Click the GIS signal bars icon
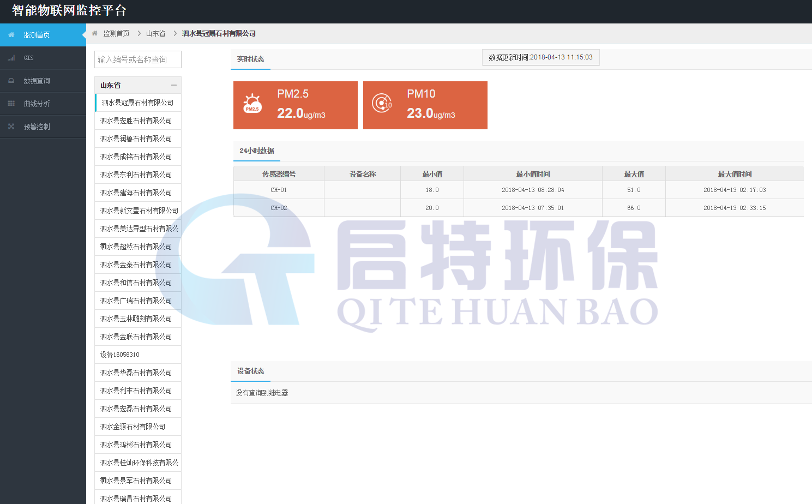 pyautogui.click(x=11, y=58)
